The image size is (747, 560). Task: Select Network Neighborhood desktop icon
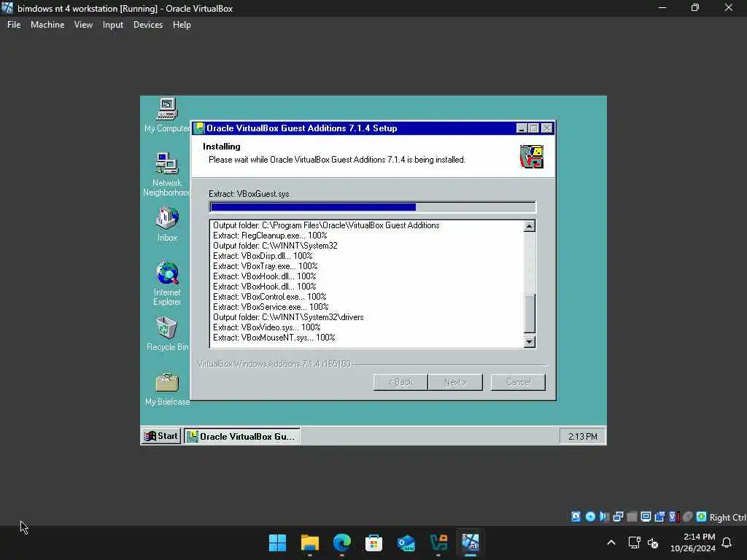pyautogui.click(x=167, y=175)
